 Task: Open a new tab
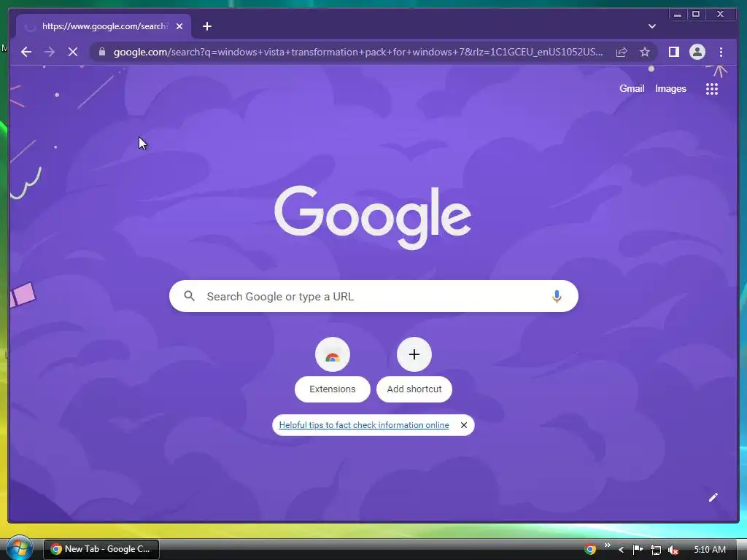coord(206,26)
